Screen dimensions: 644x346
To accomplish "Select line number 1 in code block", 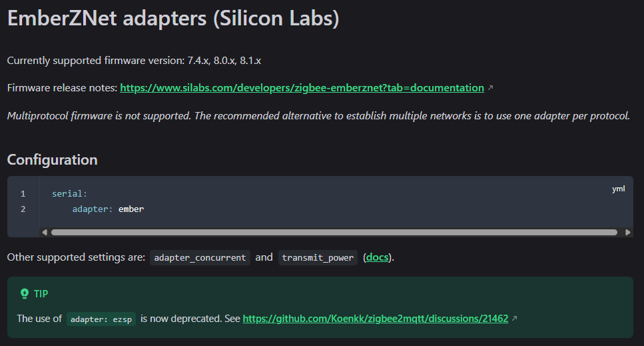I will [23, 194].
